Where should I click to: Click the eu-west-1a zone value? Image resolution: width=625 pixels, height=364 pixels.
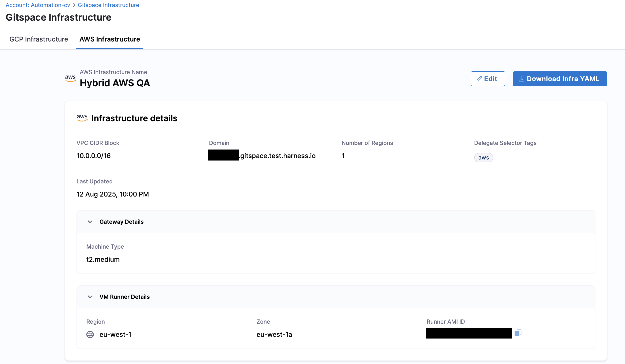click(274, 334)
